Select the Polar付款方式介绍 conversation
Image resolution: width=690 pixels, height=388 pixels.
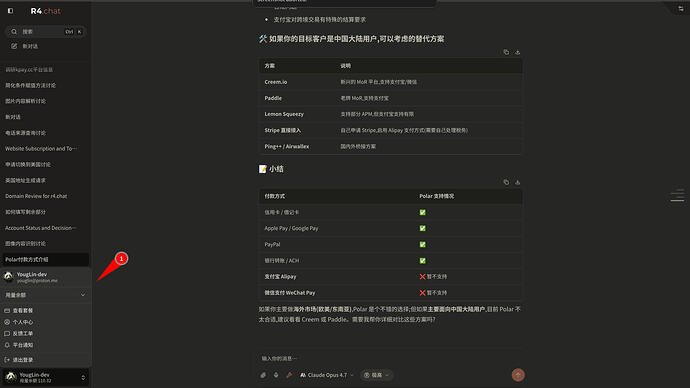click(x=46, y=260)
